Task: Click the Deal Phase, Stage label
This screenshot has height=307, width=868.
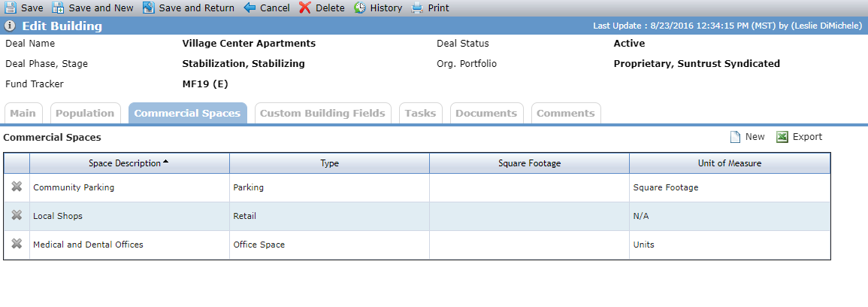Action: click(47, 64)
